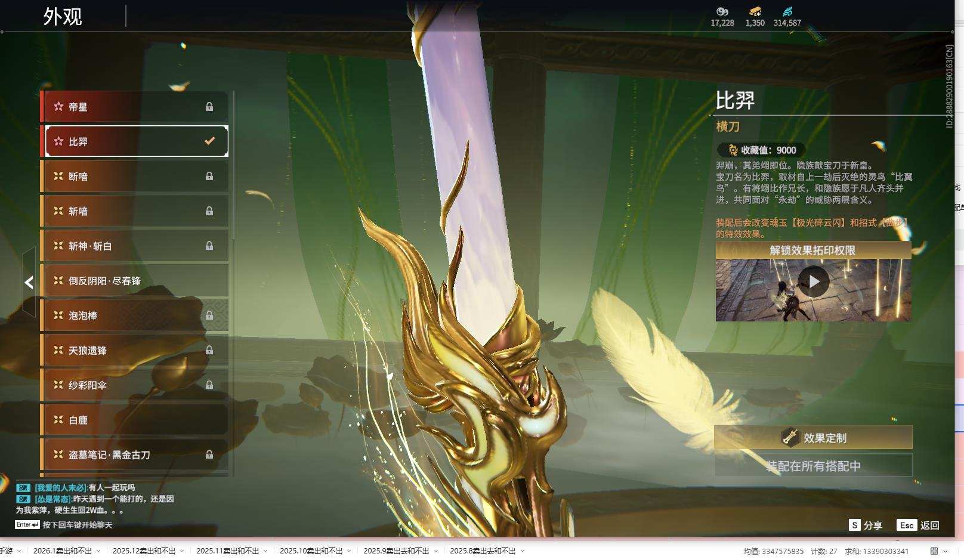
Task: Click the lock icon on 纱彩阳伞
Action: [x=209, y=385]
